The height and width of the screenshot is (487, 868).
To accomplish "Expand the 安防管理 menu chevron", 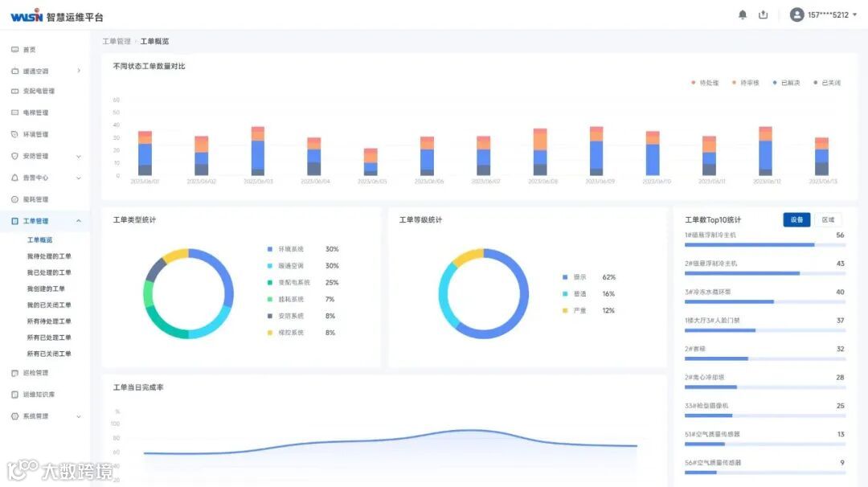I will point(79,157).
